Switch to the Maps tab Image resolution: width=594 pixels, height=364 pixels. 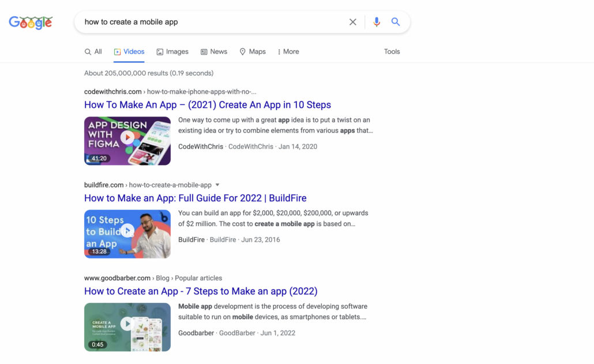coord(253,52)
